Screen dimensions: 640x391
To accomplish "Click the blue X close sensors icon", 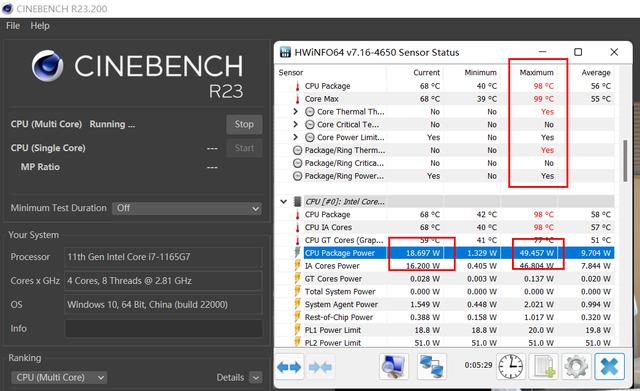I will tap(609, 367).
